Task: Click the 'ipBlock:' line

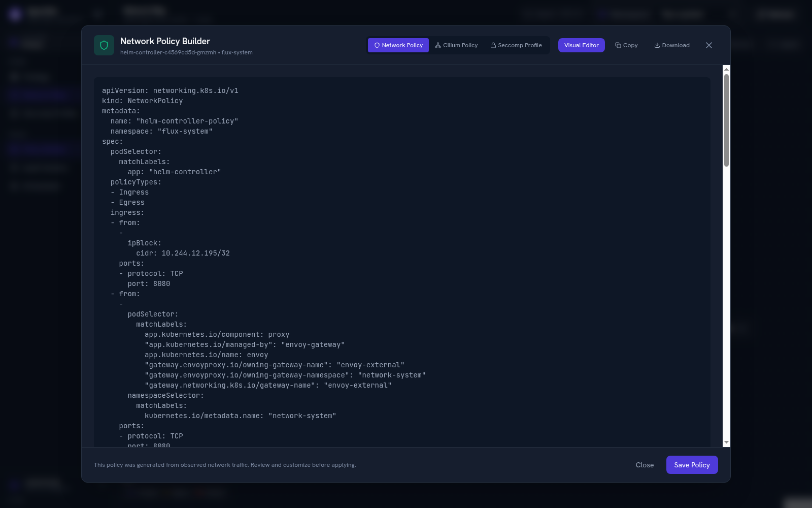Action: pyautogui.click(x=145, y=243)
